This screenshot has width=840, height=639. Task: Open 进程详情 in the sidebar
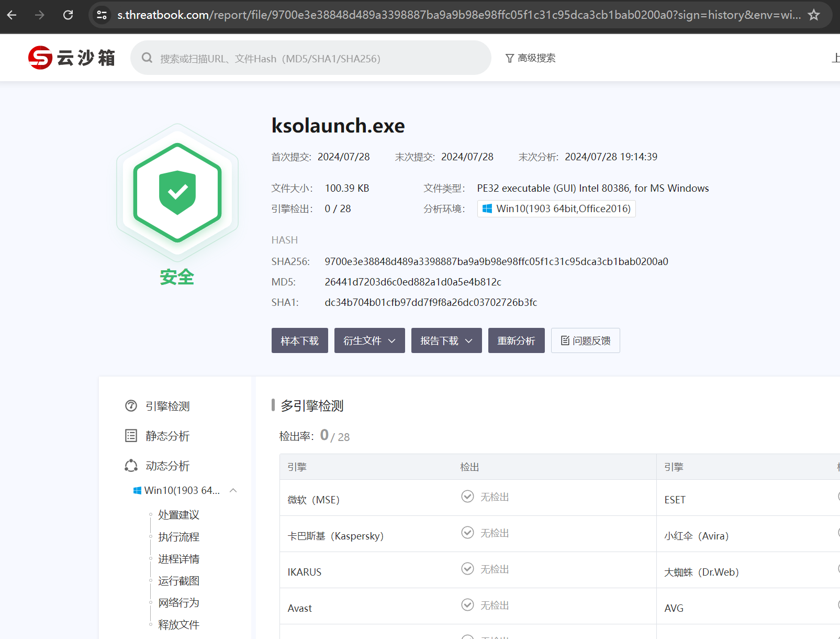178,559
